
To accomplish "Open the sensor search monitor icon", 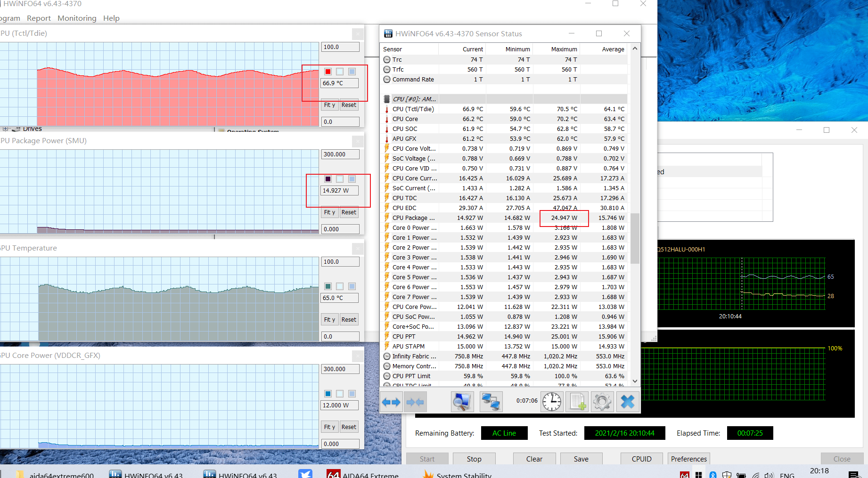I will [x=462, y=402].
